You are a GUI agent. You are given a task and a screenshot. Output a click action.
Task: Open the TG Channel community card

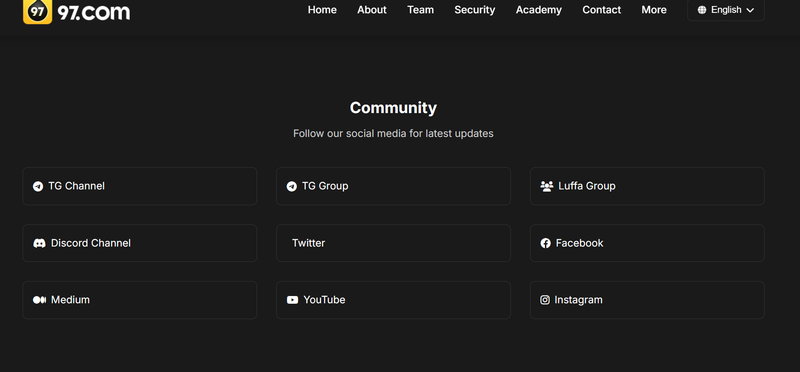point(140,186)
